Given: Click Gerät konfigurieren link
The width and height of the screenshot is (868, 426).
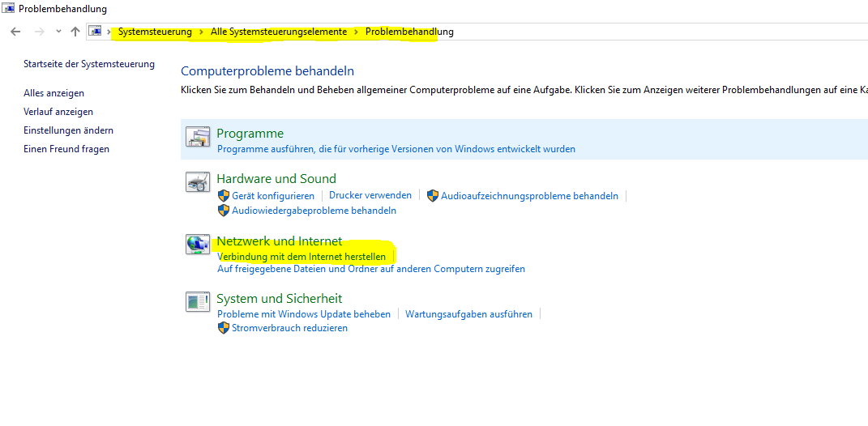Looking at the screenshot, I should click(x=273, y=196).
